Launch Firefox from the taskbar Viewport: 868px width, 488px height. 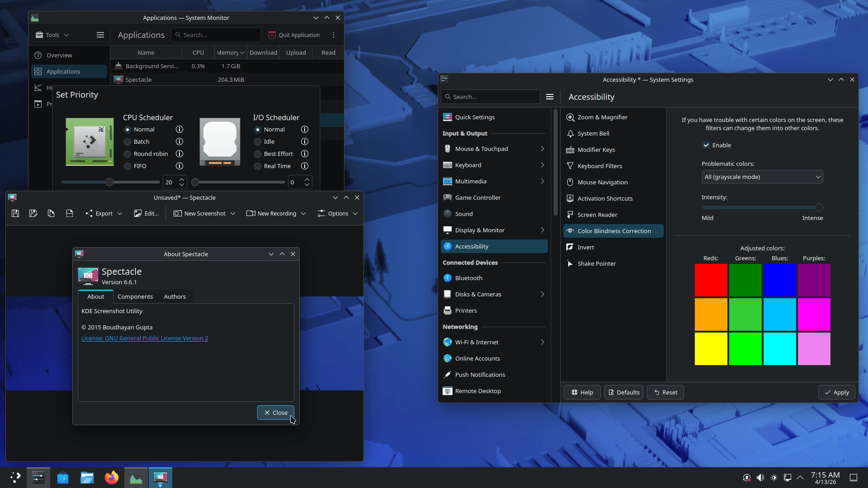click(111, 477)
